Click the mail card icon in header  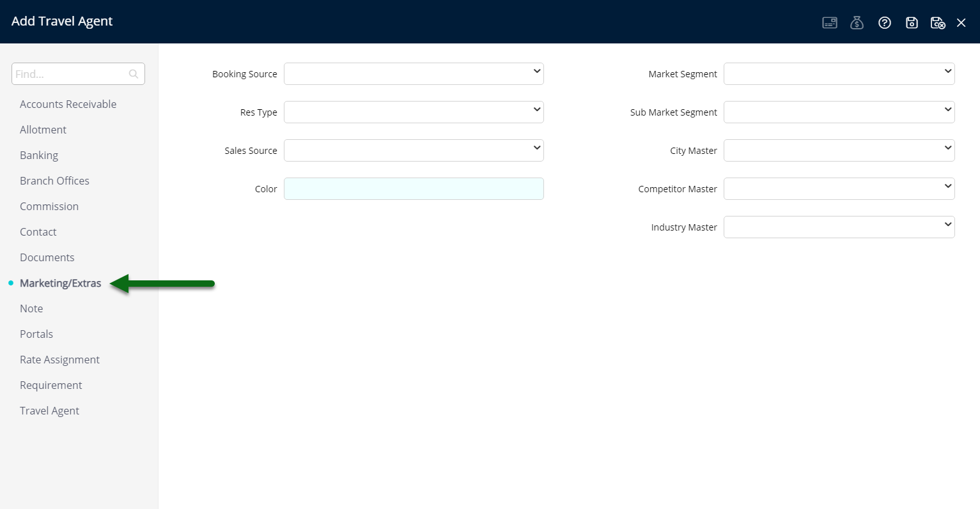(x=830, y=23)
